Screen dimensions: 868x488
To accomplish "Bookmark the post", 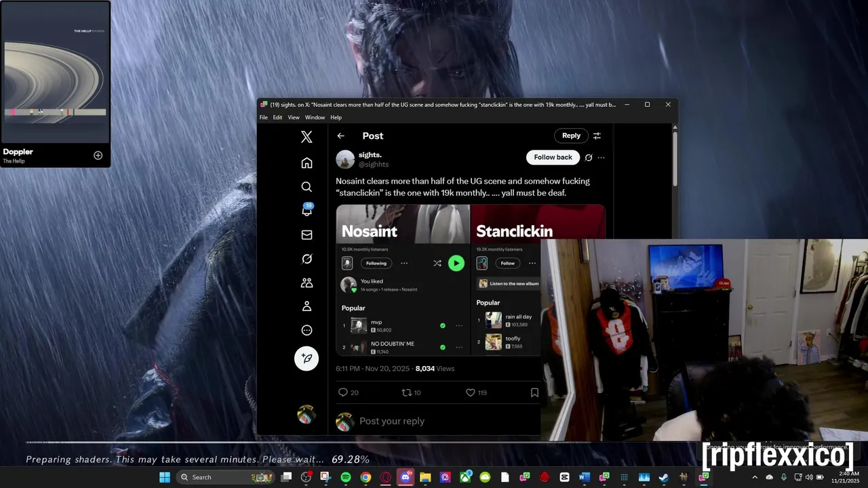I will 534,392.
